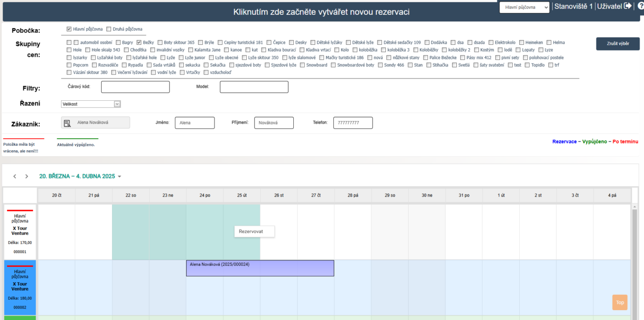Open the date range picker 20. března – 4. dubna
The height and width of the screenshot is (320, 644).
(x=80, y=177)
